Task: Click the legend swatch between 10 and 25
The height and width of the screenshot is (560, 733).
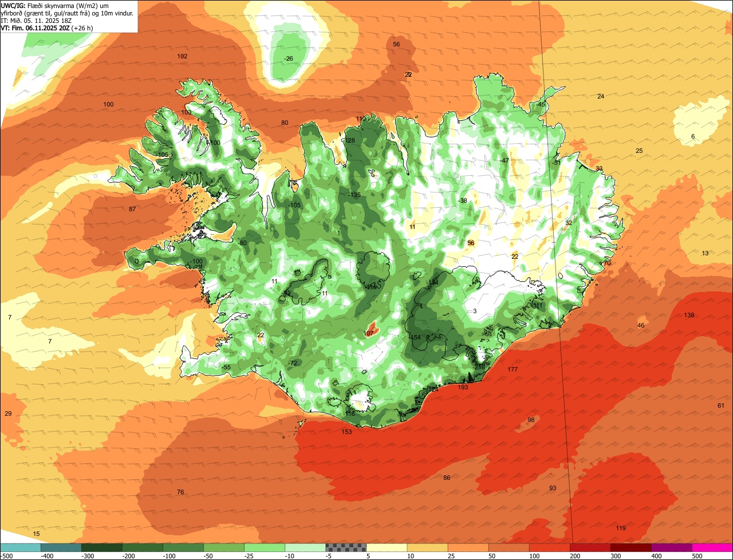Action: (427, 547)
